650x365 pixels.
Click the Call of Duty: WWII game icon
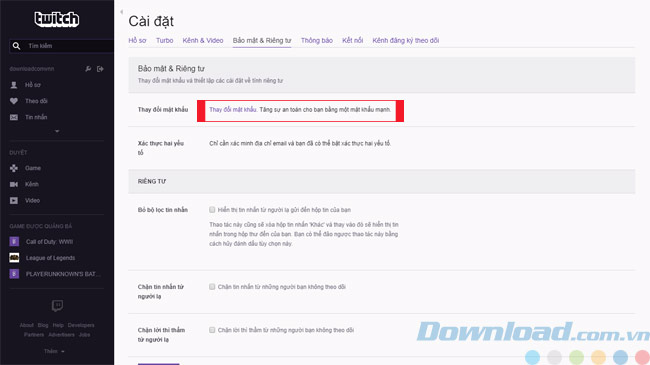tap(14, 241)
